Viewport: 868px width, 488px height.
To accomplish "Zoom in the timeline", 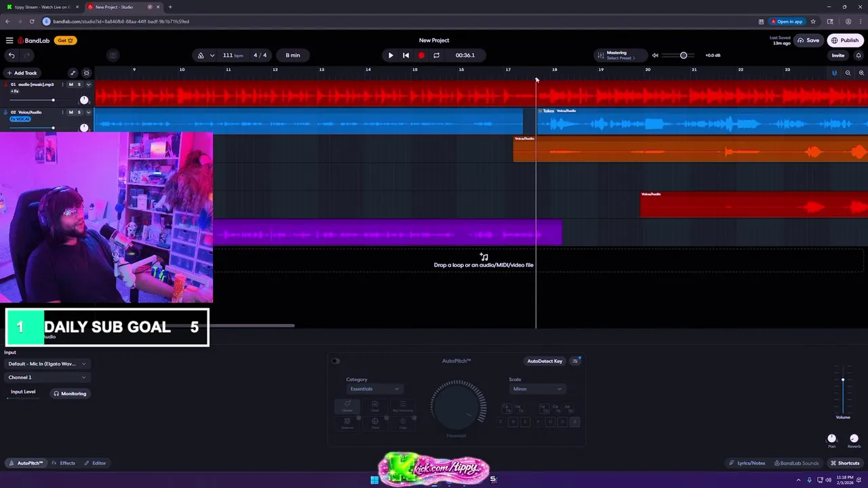I will coord(861,73).
